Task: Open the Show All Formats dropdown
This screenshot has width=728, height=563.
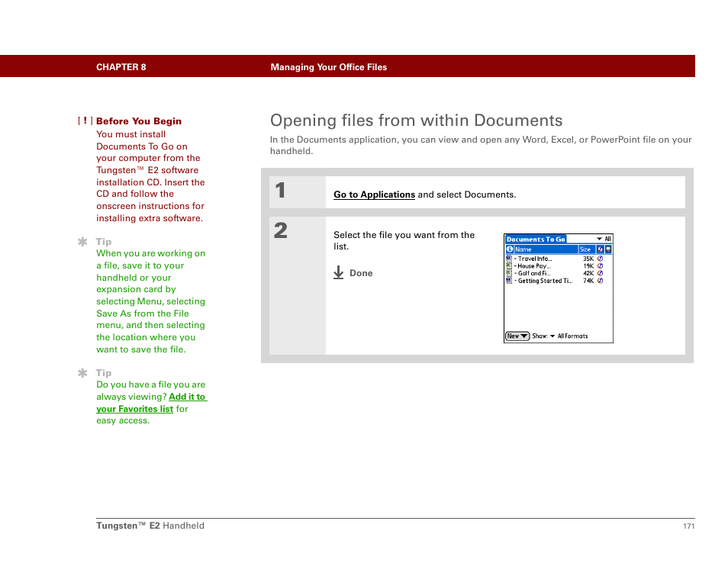Action: click(x=569, y=336)
